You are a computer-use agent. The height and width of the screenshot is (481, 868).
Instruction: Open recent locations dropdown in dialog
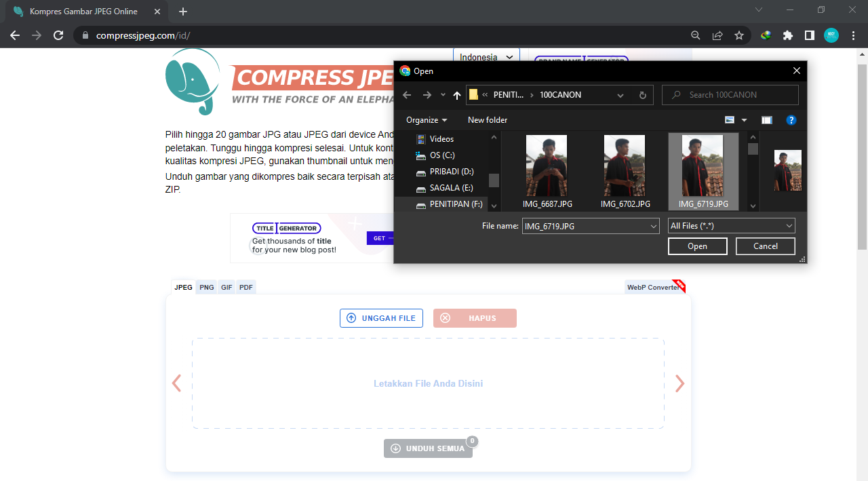click(443, 95)
